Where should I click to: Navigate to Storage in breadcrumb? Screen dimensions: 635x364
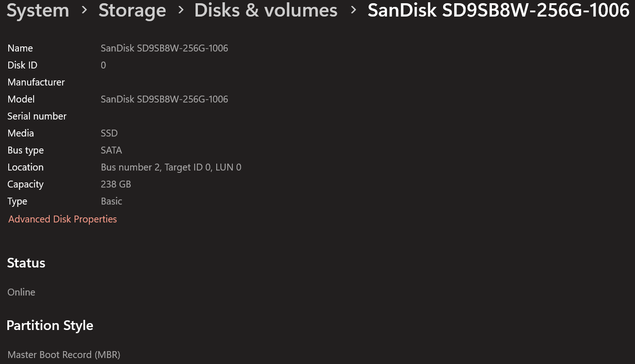coord(132,10)
